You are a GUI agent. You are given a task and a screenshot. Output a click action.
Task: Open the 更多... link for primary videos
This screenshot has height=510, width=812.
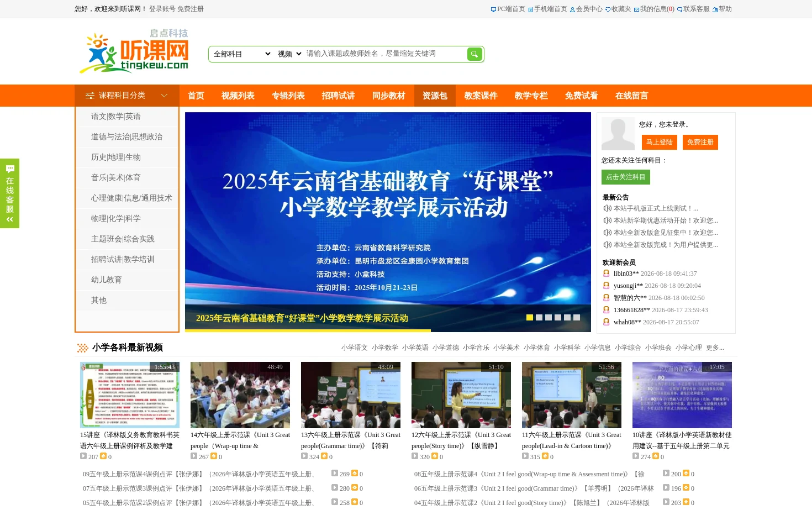pos(715,348)
